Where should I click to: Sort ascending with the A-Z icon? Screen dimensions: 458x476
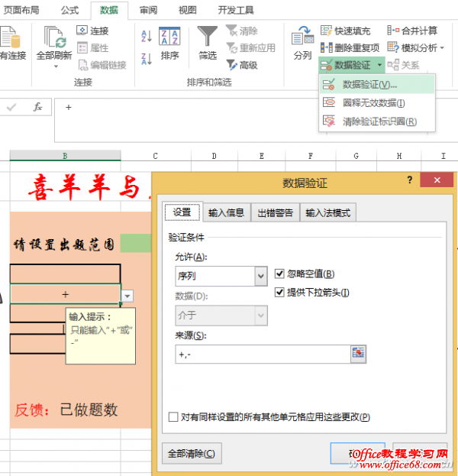(147, 36)
